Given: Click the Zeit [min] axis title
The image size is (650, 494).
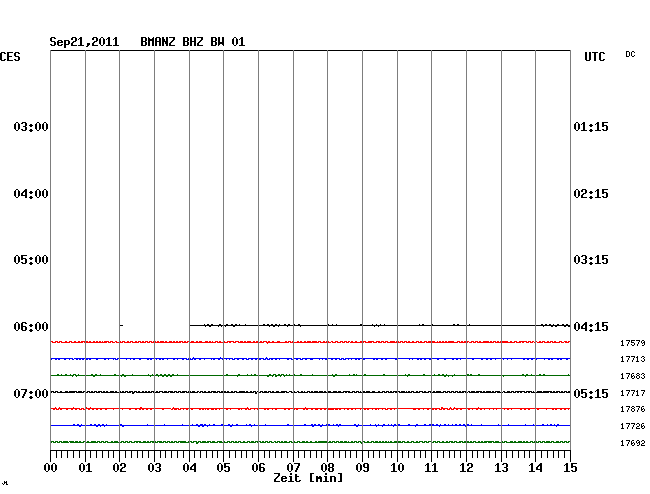Looking at the screenshot, I should [308, 478].
